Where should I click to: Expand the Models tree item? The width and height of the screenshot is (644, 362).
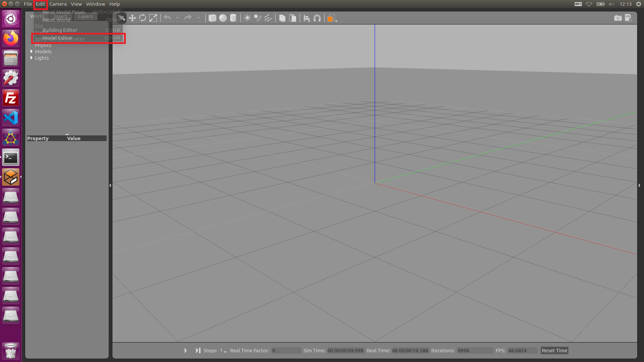tap(32, 52)
